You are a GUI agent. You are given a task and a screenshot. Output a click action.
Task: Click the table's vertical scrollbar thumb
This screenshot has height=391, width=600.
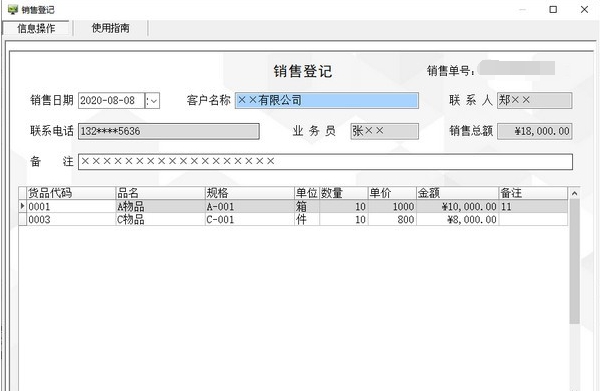(x=574, y=262)
